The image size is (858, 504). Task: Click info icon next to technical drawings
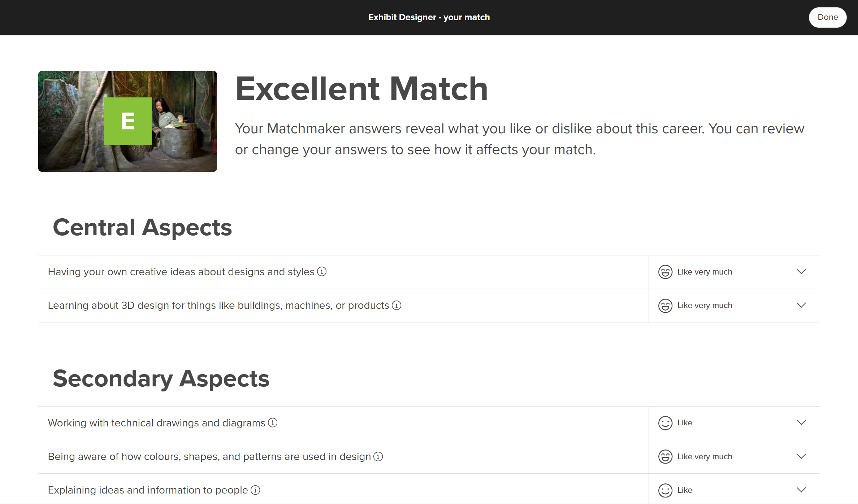[x=273, y=423]
